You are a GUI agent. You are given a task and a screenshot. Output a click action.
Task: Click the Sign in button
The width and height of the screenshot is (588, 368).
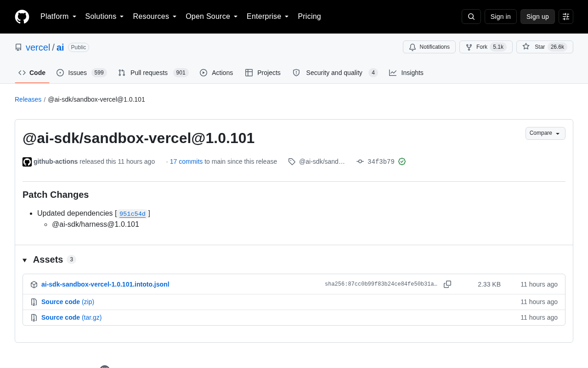(501, 17)
